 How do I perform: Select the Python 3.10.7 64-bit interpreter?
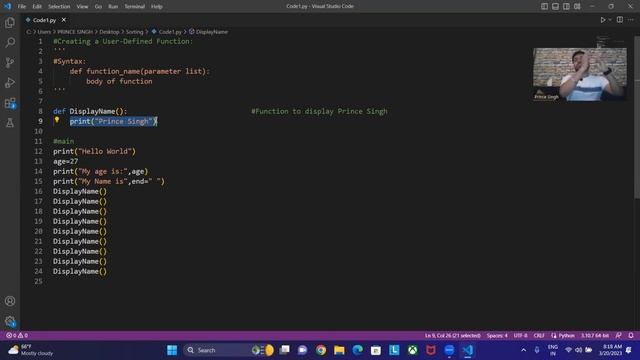595,335
